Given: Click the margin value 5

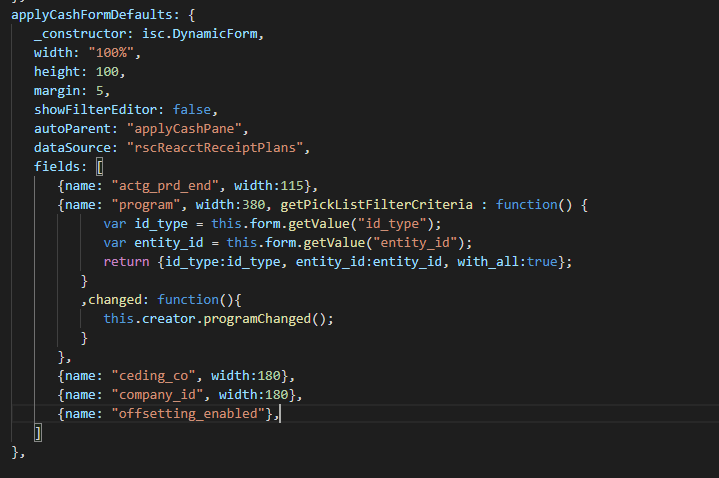Looking at the screenshot, I should (101, 91).
